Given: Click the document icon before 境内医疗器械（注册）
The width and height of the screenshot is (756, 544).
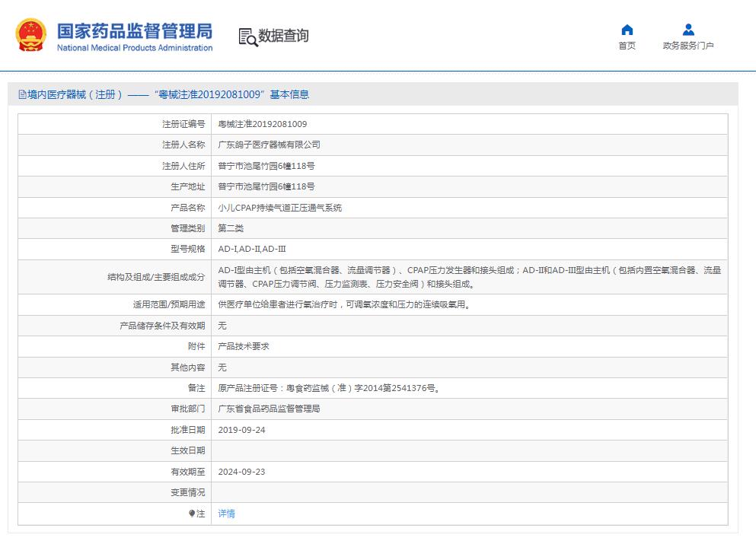Looking at the screenshot, I should (20, 94).
